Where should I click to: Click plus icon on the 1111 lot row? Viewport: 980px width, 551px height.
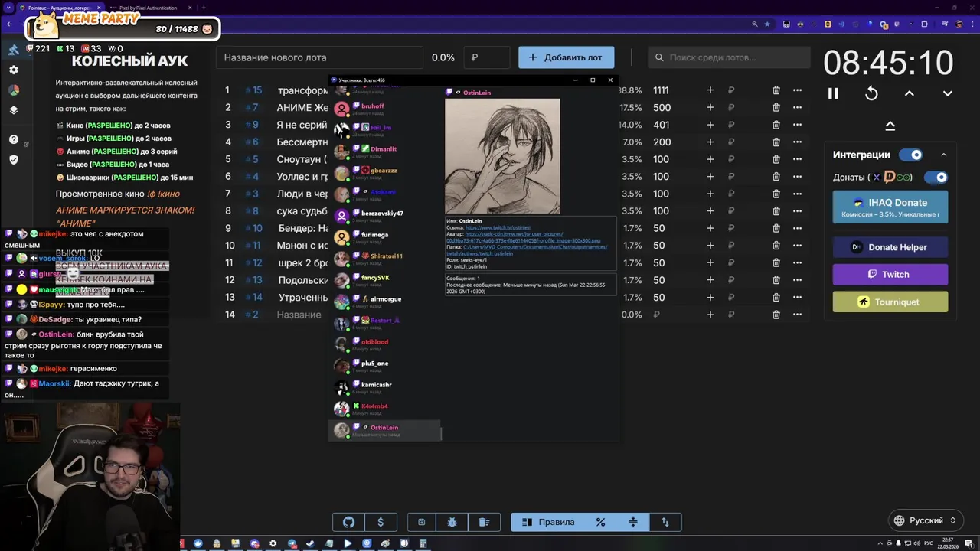click(710, 90)
